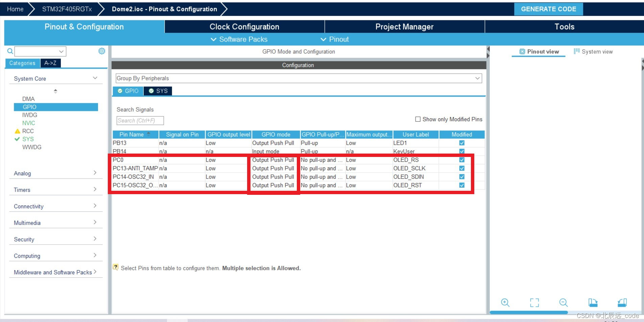The image size is (644, 322).
Task: Open the Software Packs menu
Action: point(239,39)
